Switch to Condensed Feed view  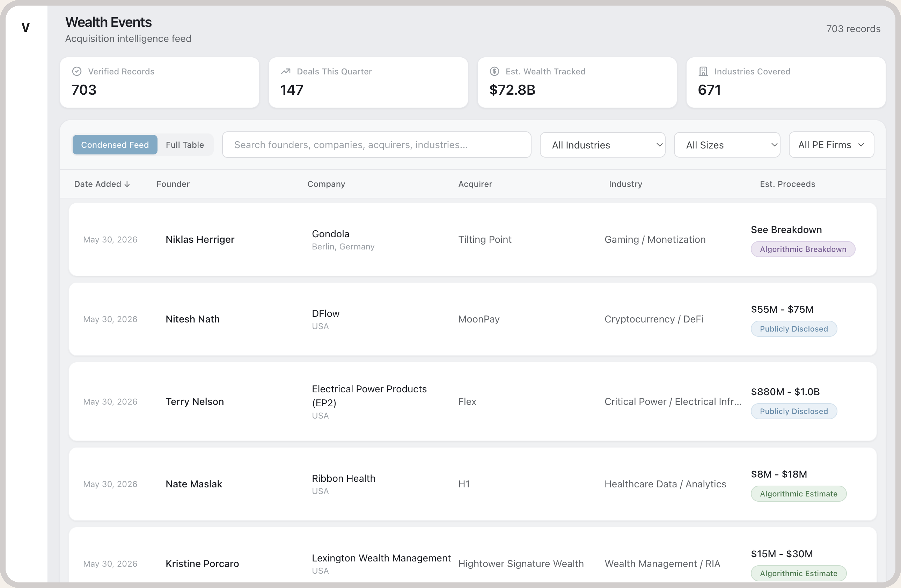point(115,145)
